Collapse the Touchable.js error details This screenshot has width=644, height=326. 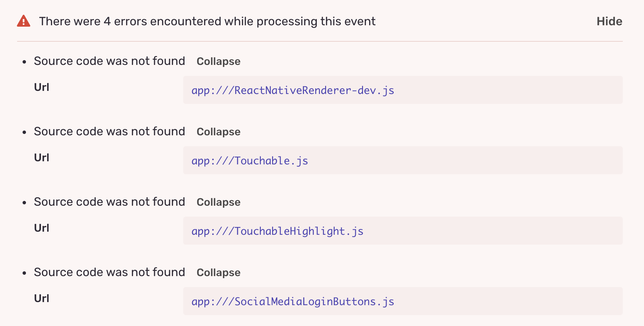coord(218,132)
